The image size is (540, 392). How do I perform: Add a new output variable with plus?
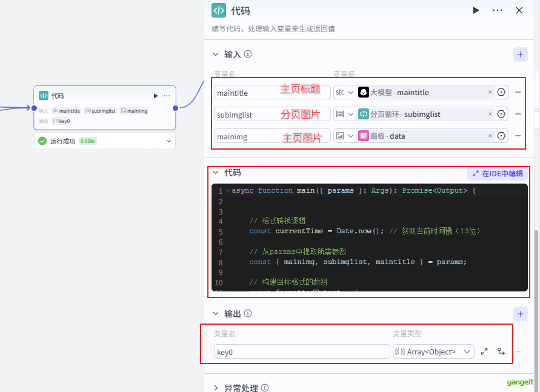(x=520, y=314)
